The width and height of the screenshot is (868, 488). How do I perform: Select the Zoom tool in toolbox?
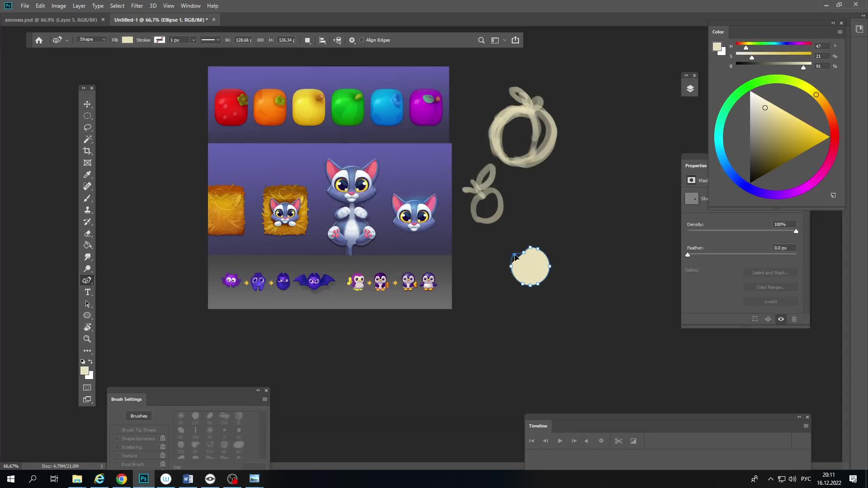pyautogui.click(x=87, y=339)
